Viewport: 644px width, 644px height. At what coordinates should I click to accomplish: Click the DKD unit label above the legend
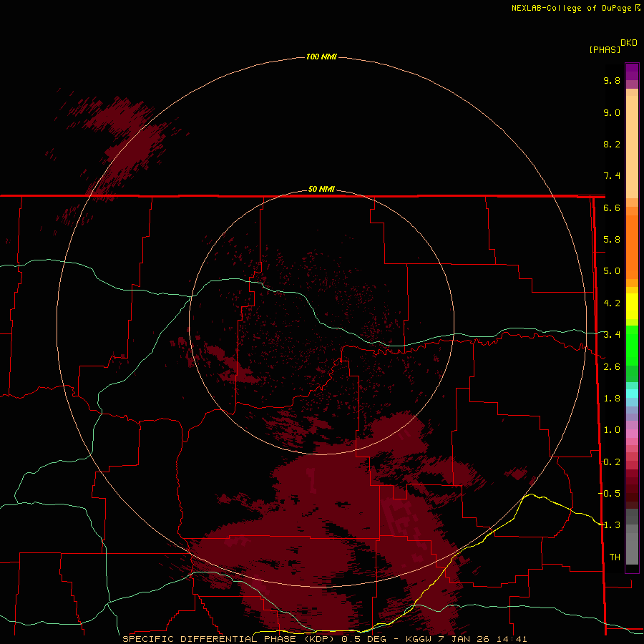pyautogui.click(x=628, y=43)
